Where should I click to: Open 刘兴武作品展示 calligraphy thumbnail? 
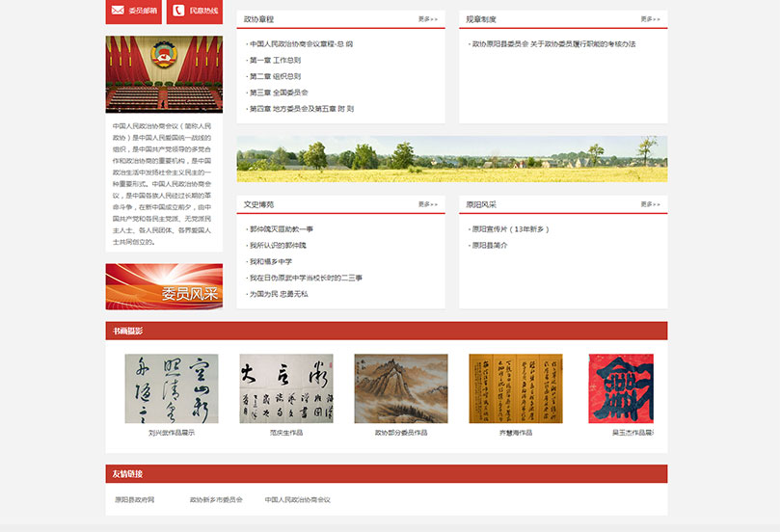click(x=172, y=388)
